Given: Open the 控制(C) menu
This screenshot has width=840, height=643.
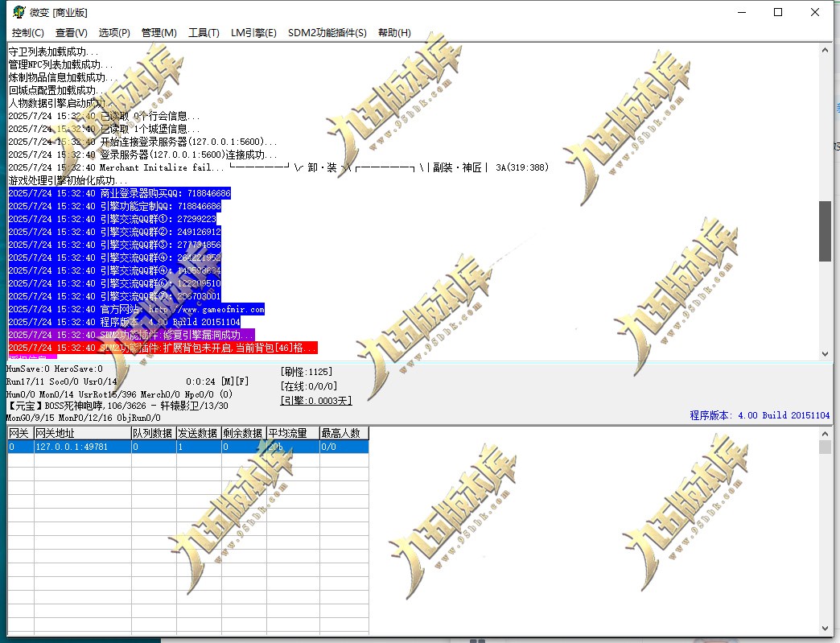Looking at the screenshot, I should coord(28,33).
